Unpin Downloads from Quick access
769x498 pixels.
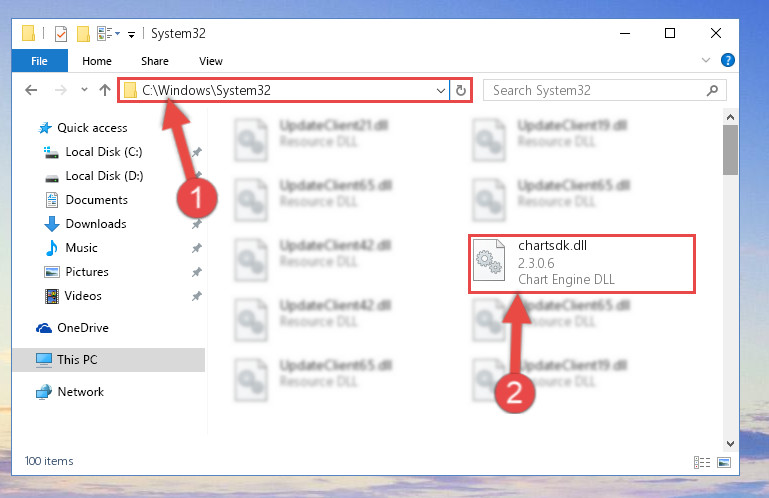[197, 224]
